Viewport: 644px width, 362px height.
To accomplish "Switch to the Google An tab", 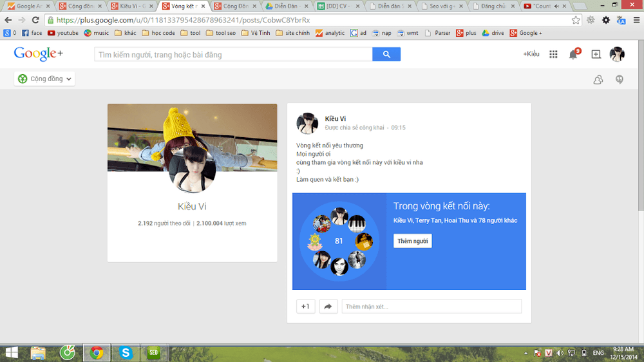I will [x=28, y=6].
